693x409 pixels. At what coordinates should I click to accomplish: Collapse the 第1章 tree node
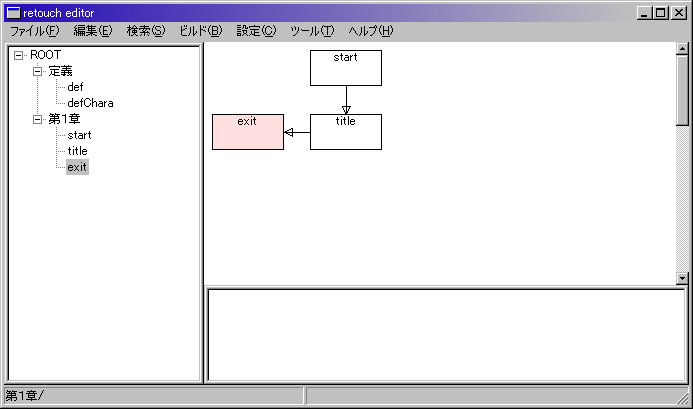point(38,119)
